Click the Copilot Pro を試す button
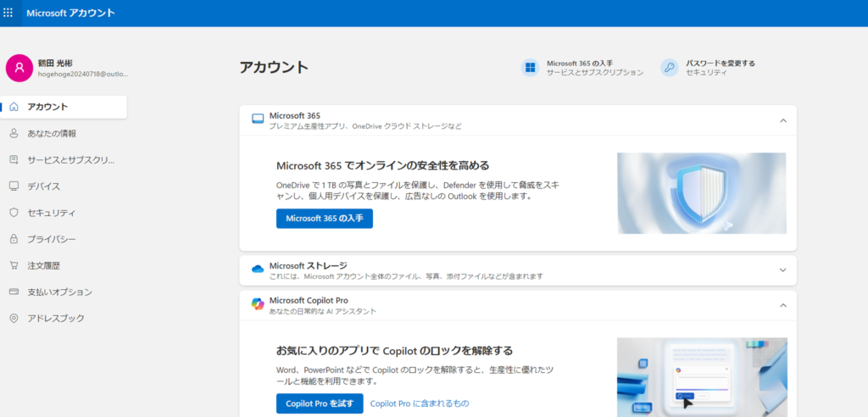 point(320,403)
